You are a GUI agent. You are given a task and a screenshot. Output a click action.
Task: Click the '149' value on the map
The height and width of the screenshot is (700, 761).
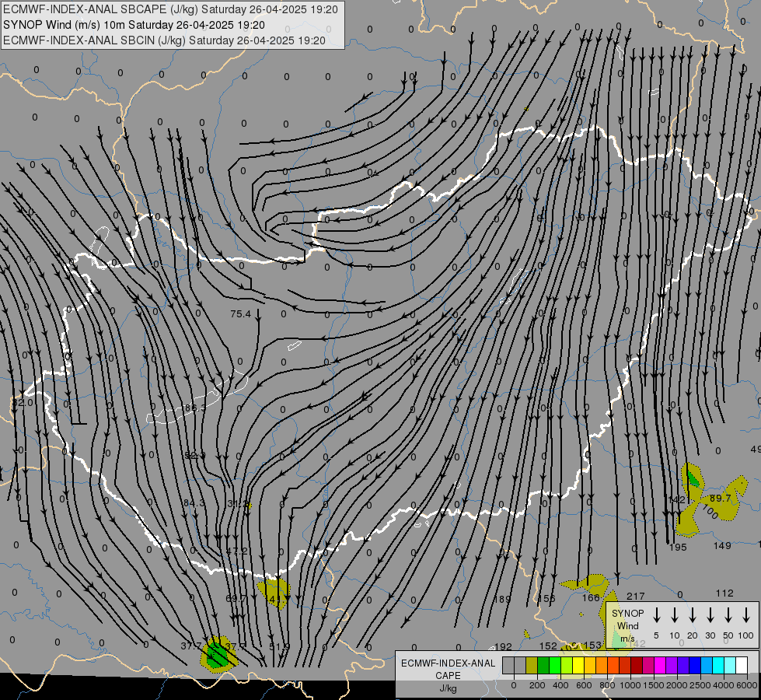(x=722, y=546)
